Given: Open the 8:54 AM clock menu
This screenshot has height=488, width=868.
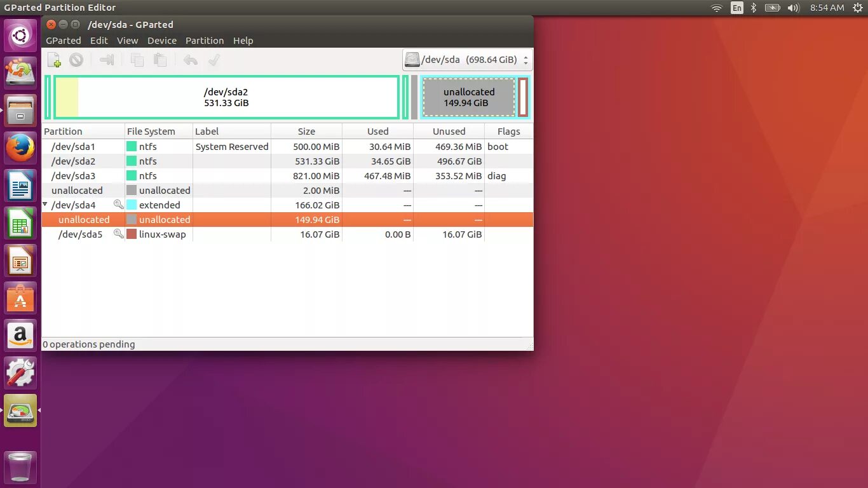Looking at the screenshot, I should point(827,8).
